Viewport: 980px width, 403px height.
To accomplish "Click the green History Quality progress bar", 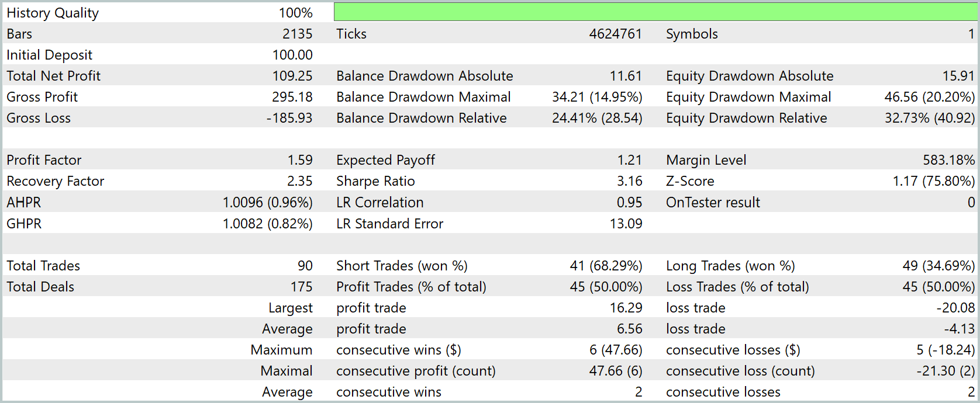I will (655, 12).
